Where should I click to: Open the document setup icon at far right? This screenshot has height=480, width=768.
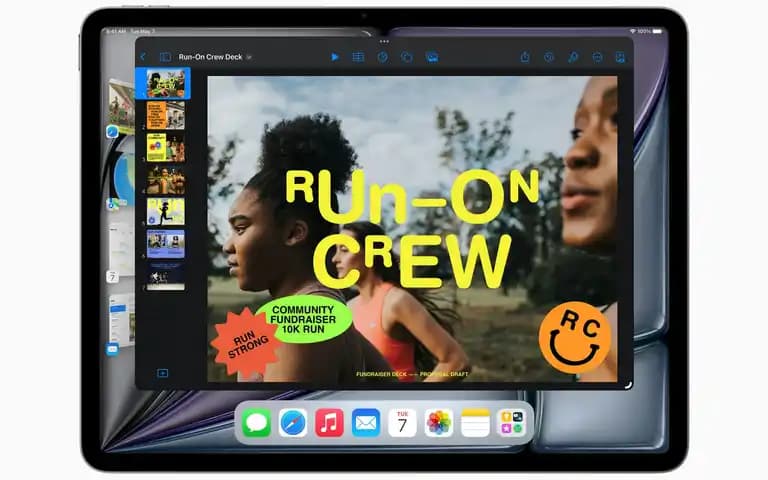[620, 57]
